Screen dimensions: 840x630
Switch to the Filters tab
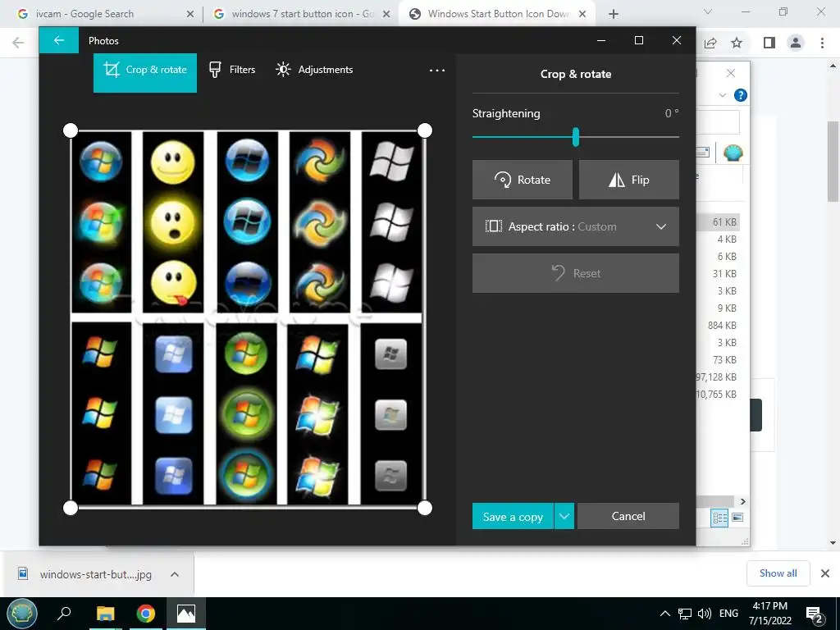[x=232, y=70]
